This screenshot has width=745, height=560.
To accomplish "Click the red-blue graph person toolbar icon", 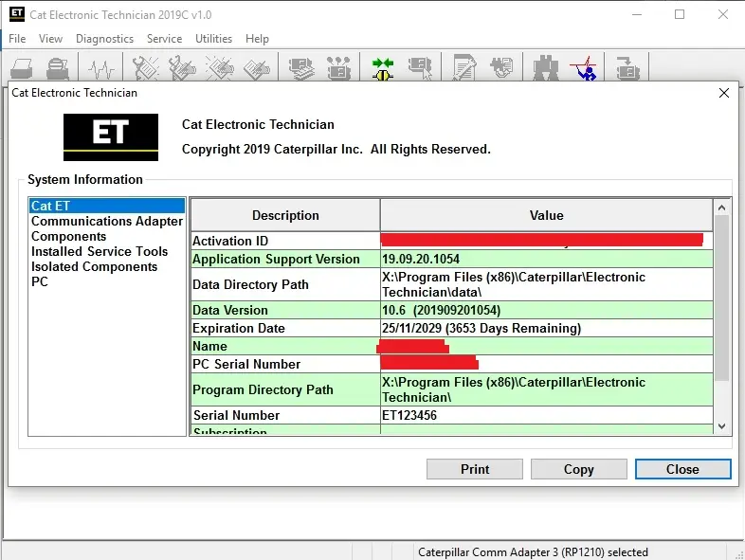I will pos(584,68).
